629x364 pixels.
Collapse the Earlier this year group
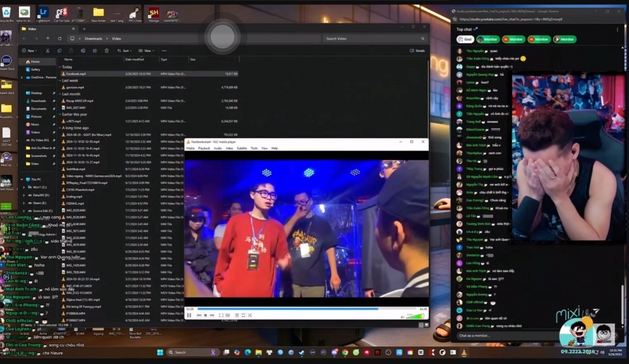click(60, 114)
